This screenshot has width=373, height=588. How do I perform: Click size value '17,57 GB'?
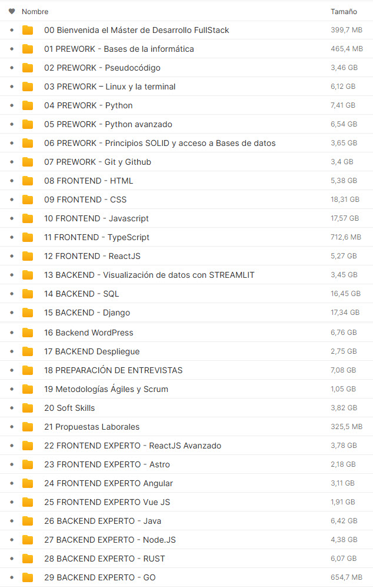coord(345,218)
